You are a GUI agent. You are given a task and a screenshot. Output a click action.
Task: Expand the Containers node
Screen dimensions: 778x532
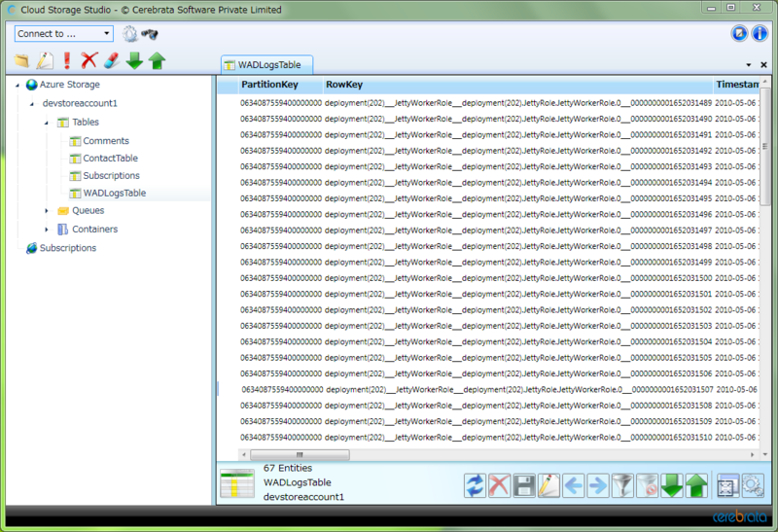click(x=47, y=230)
